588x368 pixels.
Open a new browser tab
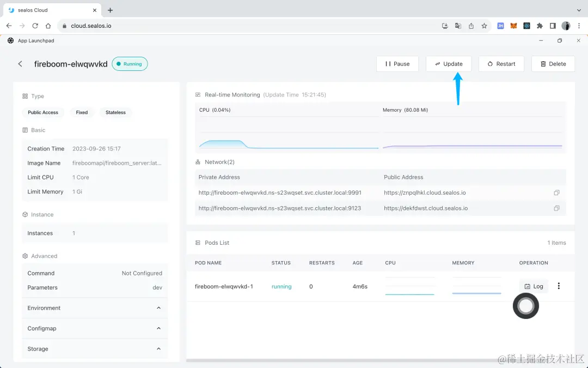pos(110,10)
